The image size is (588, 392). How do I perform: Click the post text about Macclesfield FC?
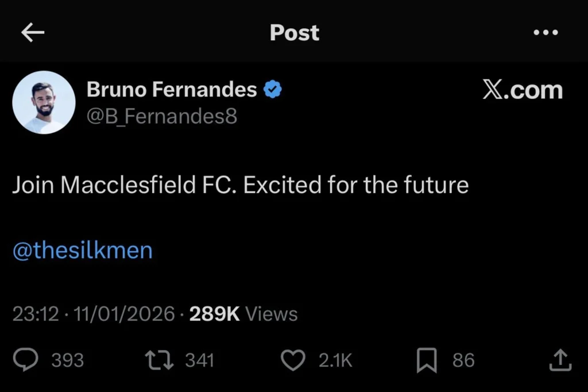pos(240,186)
